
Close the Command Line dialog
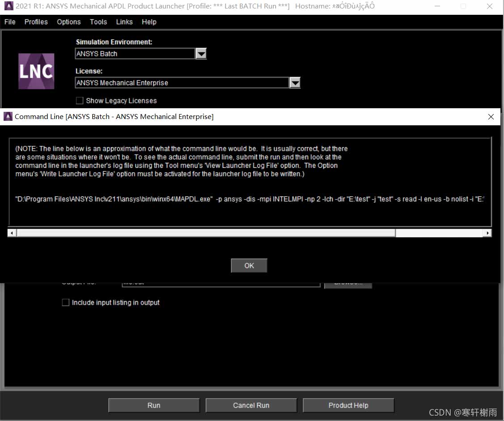[x=491, y=117]
